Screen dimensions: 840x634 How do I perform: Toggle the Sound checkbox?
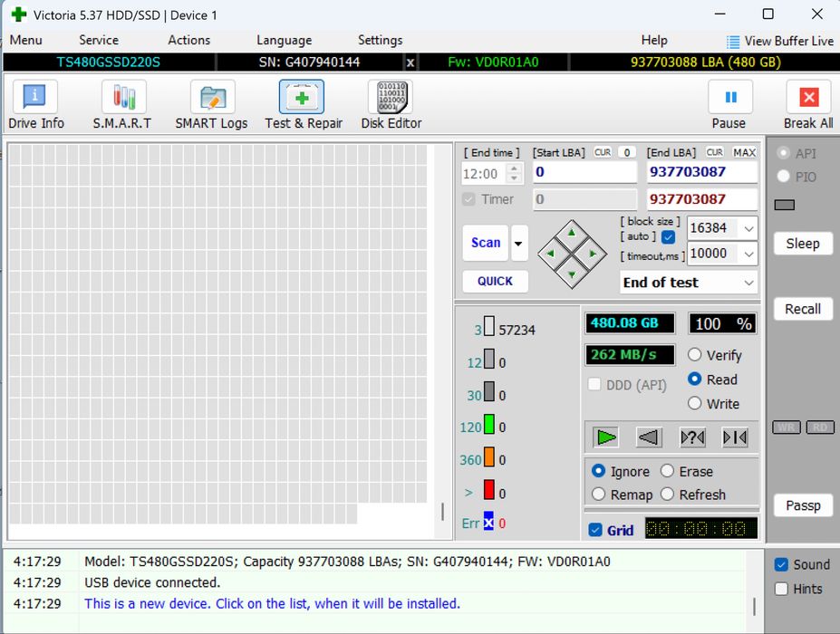click(782, 564)
